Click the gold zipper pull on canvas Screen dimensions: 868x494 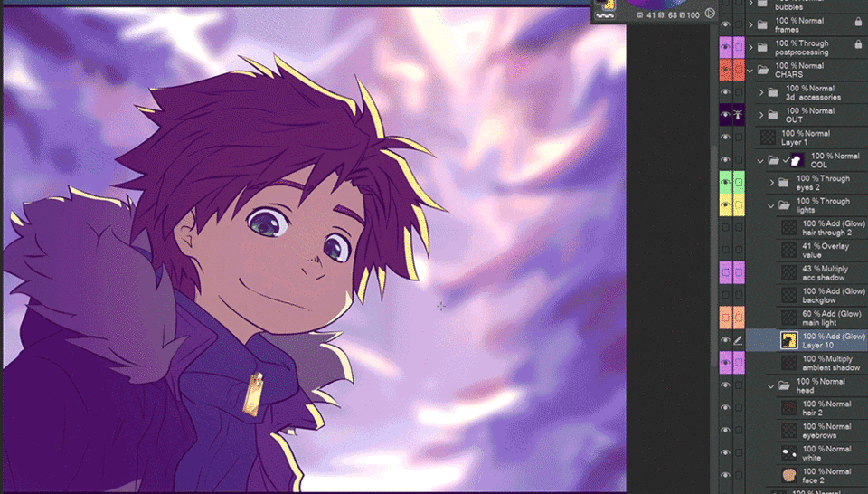(254, 394)
